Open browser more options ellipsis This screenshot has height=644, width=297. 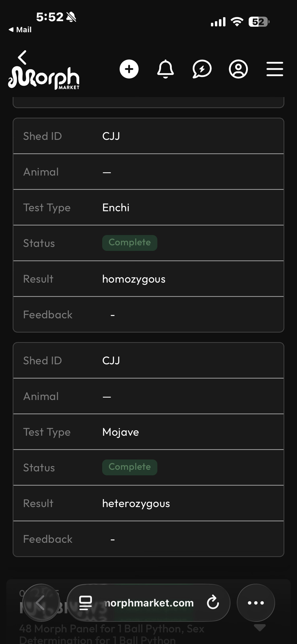(256, 603)
